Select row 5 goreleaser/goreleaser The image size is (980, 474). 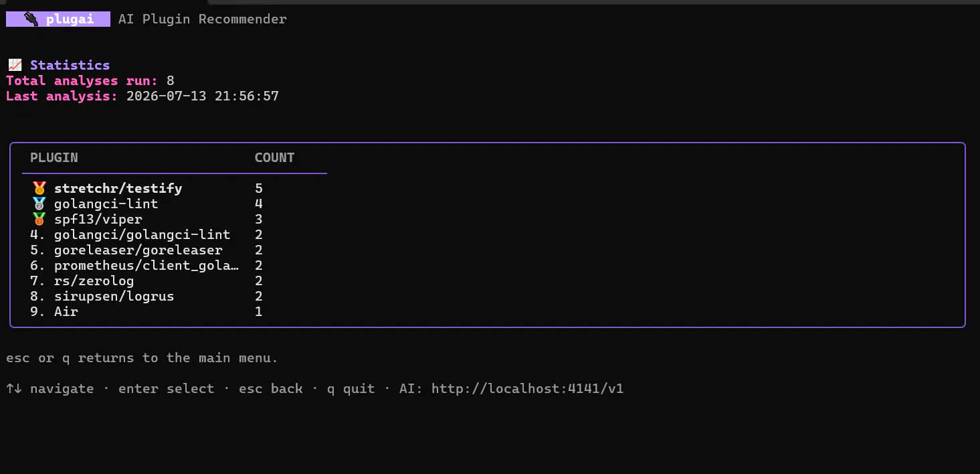[x=126, y=250]
